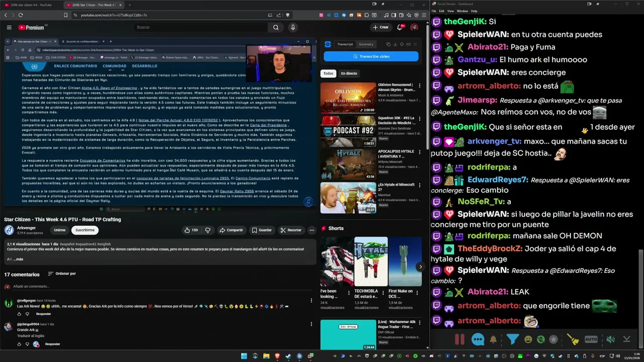
Task: Download transcript icon in transcript panel
Action: click(x=396, y=44)
